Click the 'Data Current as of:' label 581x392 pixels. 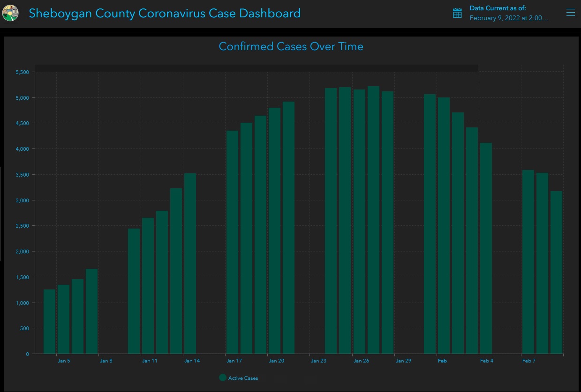tap(498, 8)
